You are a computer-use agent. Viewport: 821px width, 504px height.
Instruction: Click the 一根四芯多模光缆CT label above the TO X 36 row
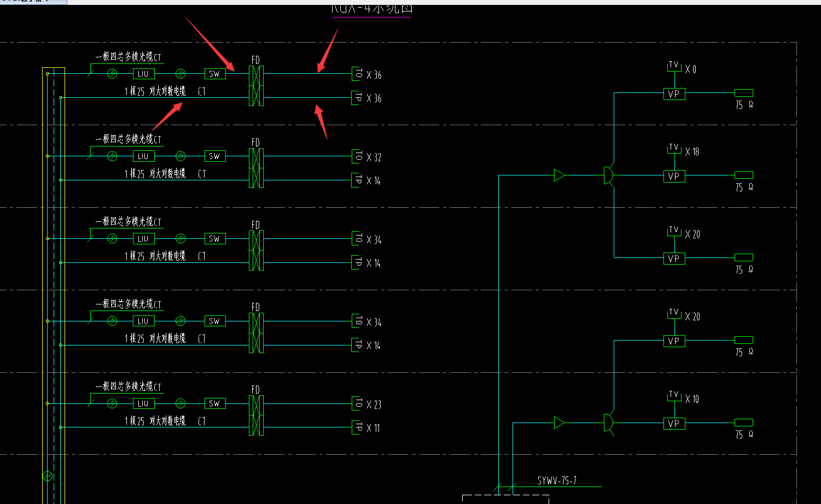[x=129, y=57]
